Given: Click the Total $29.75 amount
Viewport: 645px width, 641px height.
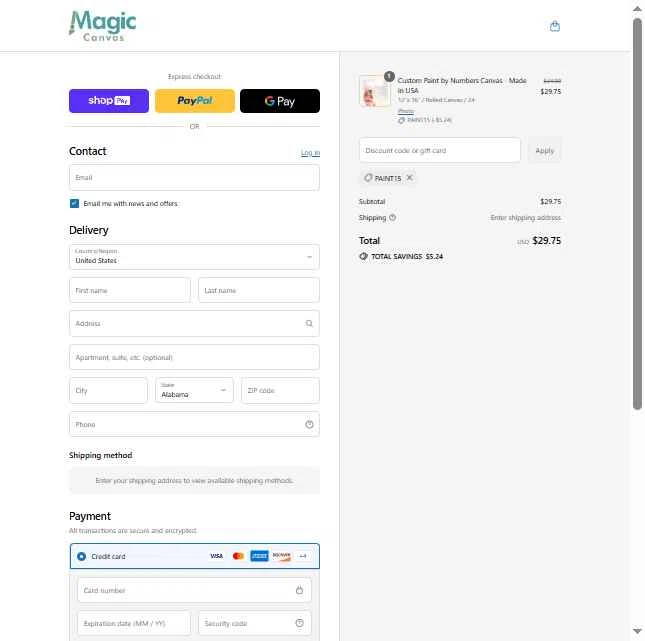Looking at the screenshot, I should [x=546, y=241].
